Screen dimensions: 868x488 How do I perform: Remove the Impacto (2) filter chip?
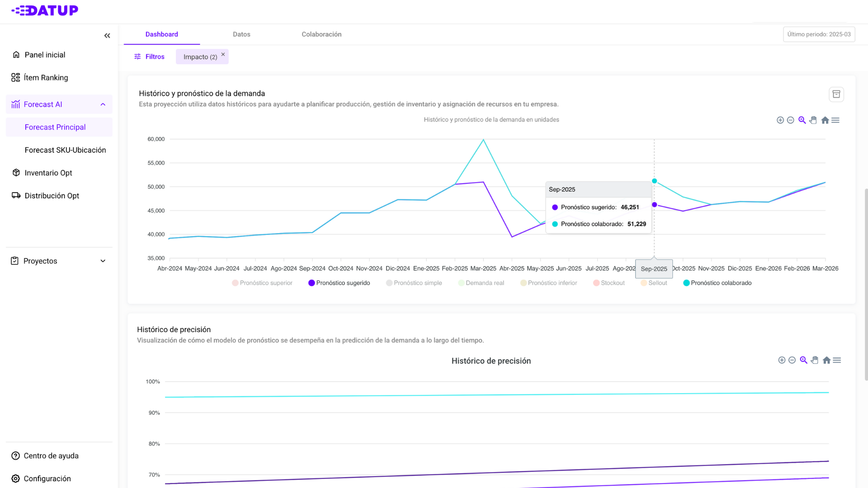click(223, 54)
